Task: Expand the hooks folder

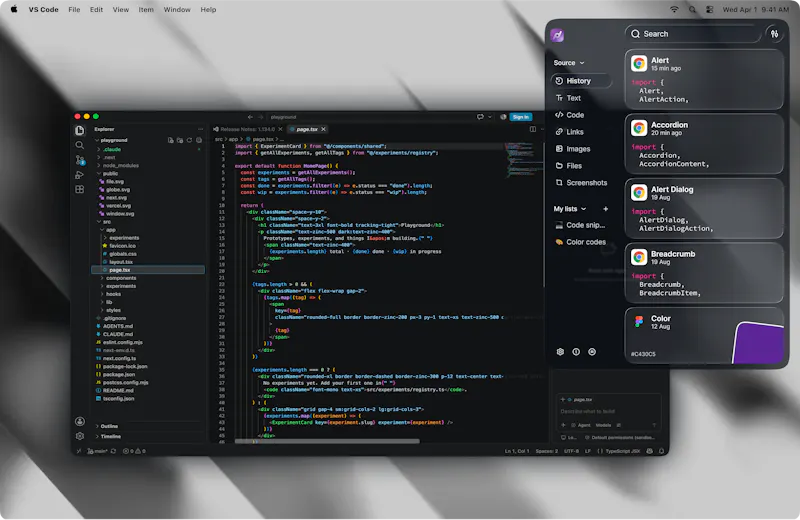Action: tap(111, 294)
